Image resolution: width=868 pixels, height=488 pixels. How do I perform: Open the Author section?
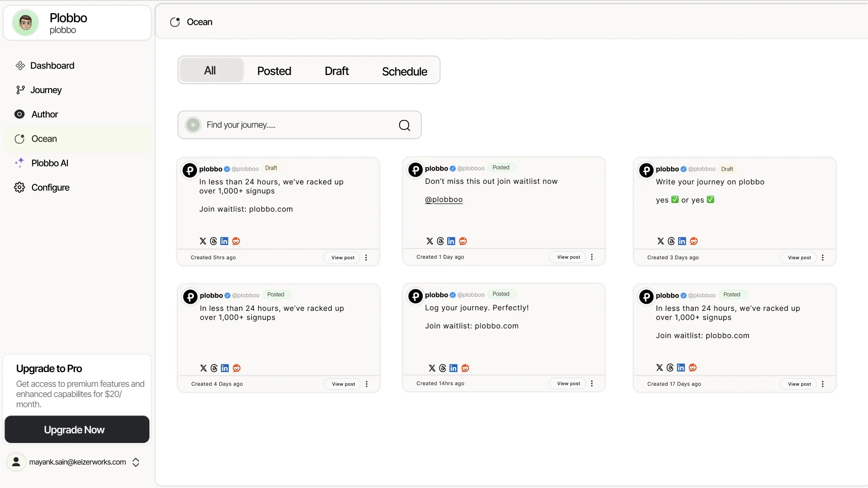77,114
